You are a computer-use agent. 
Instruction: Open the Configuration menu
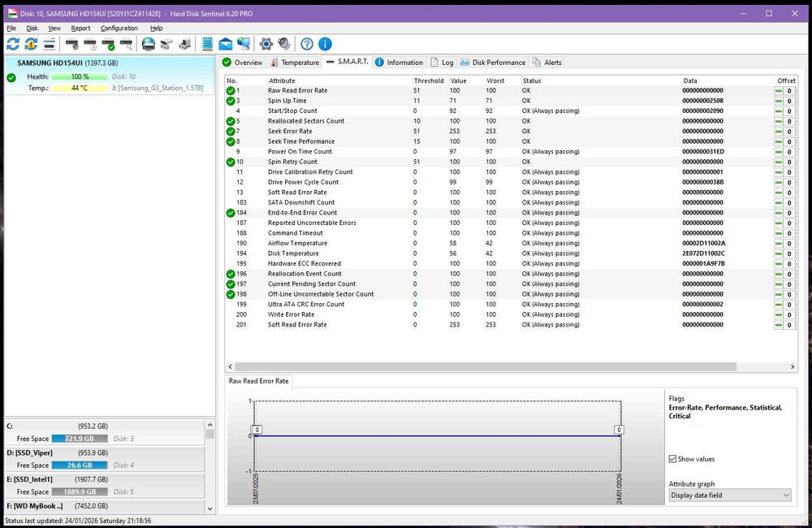coord(119,28)
